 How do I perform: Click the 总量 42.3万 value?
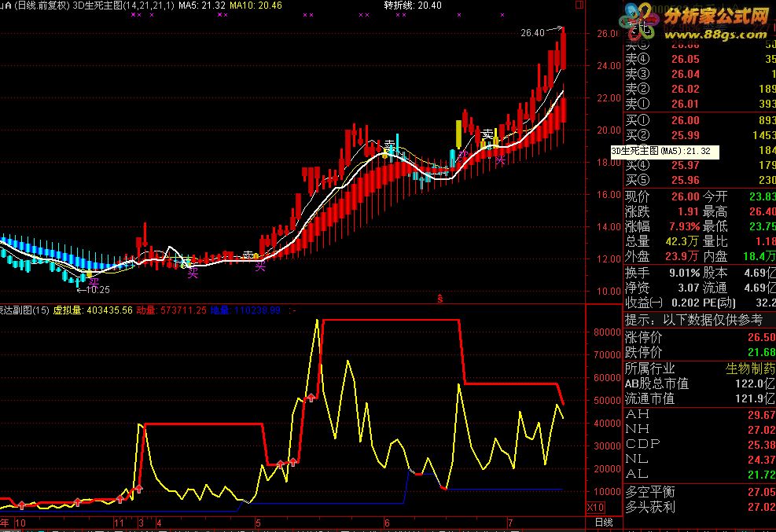coord(682,241)
